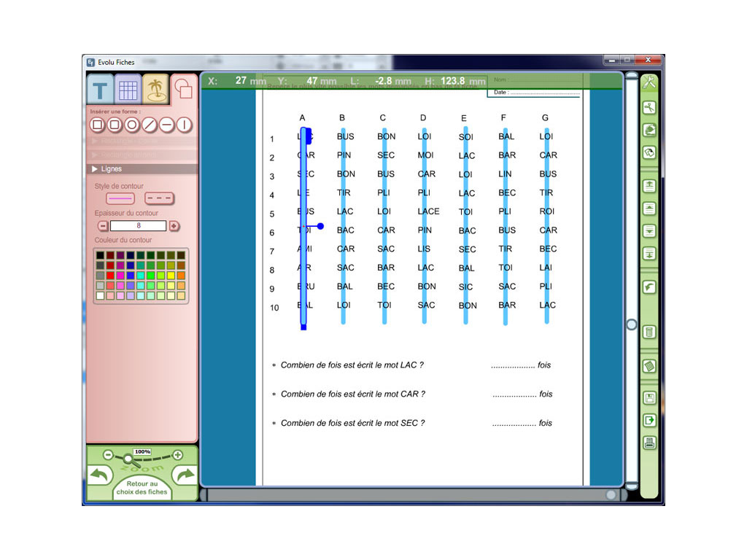The height and width of the screenshot is (560, 747).
Task: Select the vertical line shape tool
Action: tap(184, 125)
